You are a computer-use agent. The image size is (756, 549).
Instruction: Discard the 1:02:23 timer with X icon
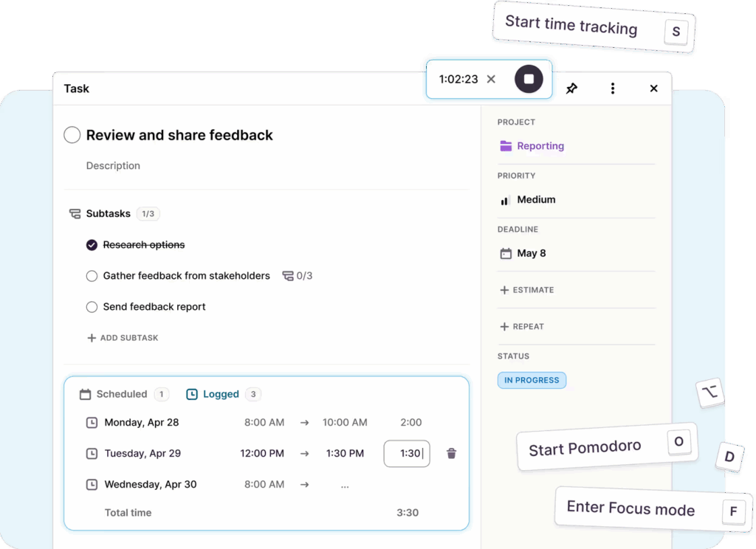tap(491, 79)
